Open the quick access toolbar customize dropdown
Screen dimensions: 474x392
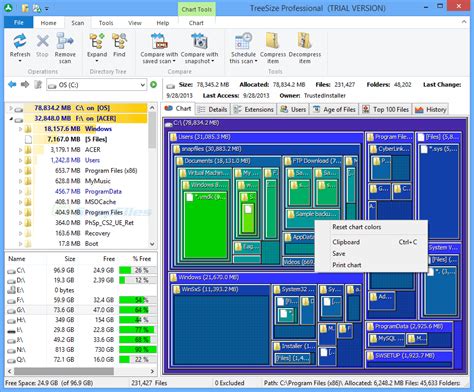pyautogui.click(x=47, y=9)
